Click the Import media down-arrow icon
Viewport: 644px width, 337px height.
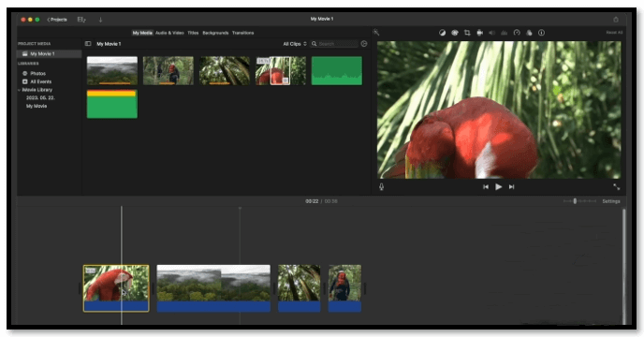coord(100,20)
